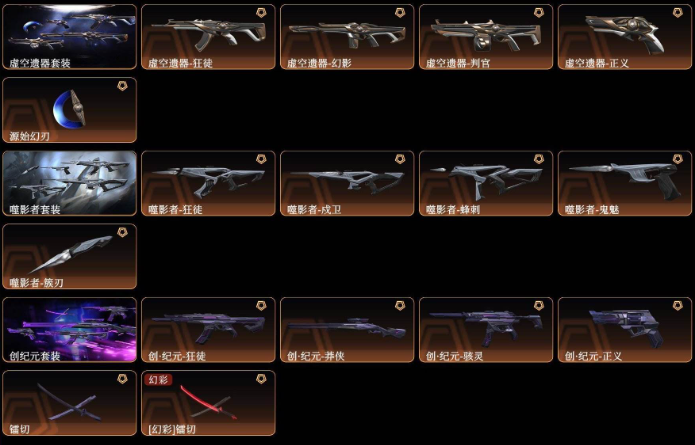Select the 创·纪元-骇灵 weapon card

coord(486,330)
